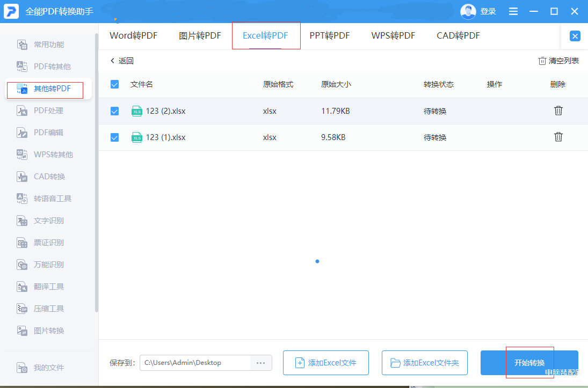Click the 添加Excel文件 button

[326, 363]
